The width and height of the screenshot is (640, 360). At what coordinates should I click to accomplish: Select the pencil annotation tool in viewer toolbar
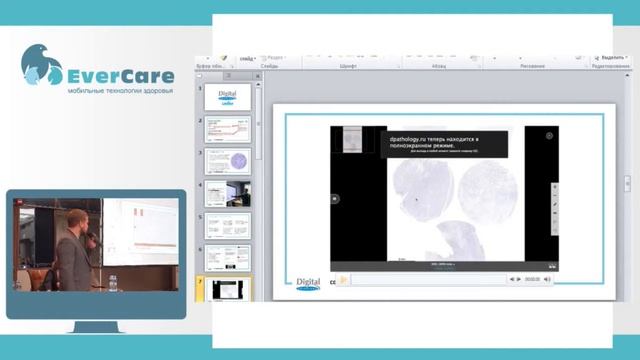[555, 204]
